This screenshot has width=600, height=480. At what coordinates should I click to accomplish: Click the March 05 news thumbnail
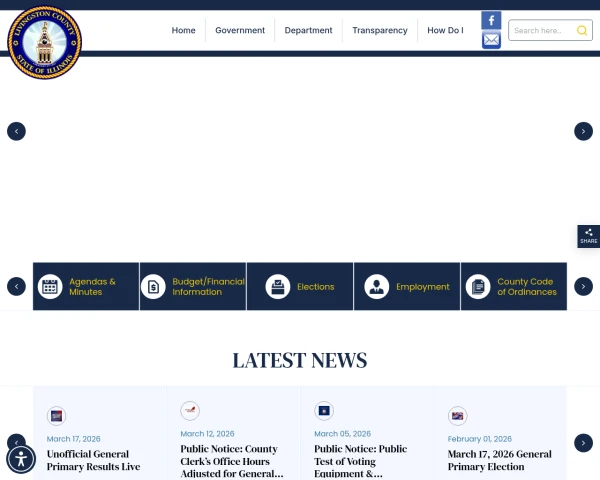pyautogui.click(x=324, y=411)
